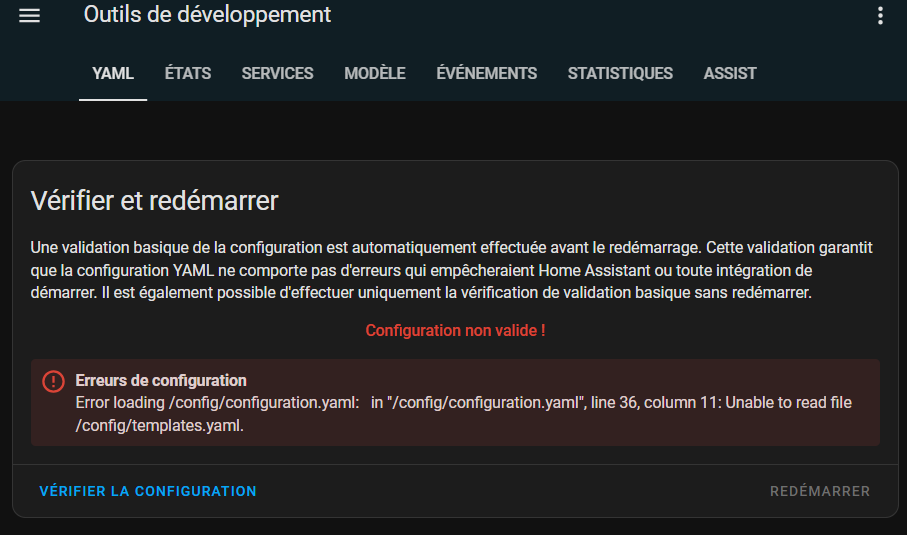Select the ASSIST tab

pyautogui.click(x=730, y=73)
